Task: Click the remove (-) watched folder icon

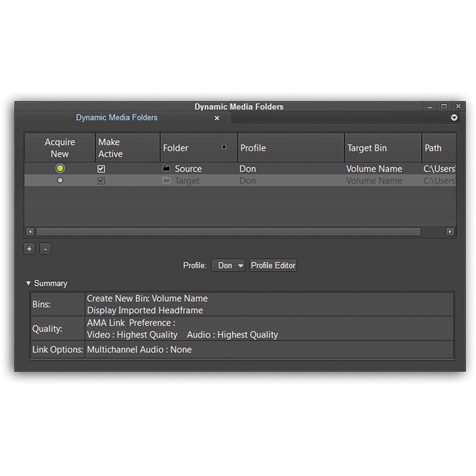Action: point(45,248)
